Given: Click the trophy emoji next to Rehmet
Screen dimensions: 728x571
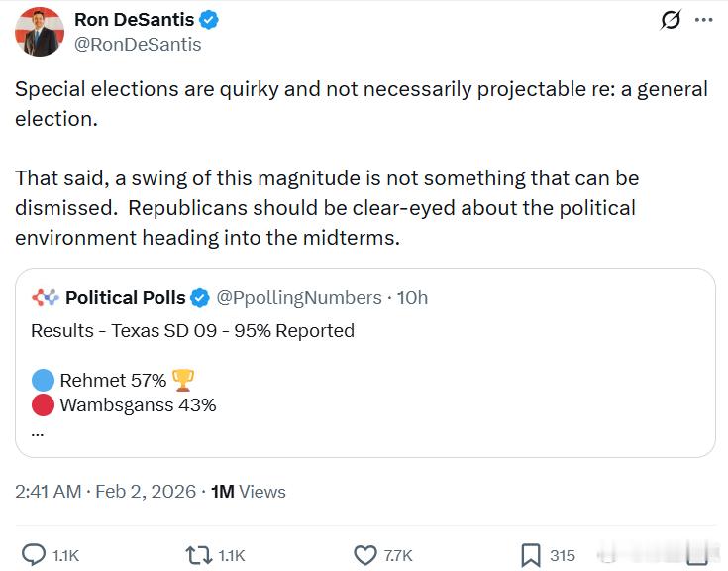Looking at the screenshot, I should [x=182, y=380].
